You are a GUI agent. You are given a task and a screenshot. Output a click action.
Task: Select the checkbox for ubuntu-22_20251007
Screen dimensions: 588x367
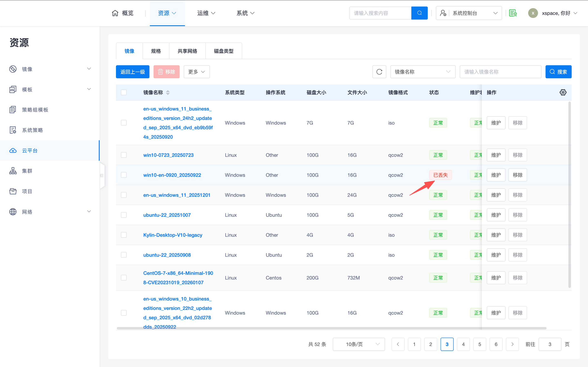pyautogui.click(x=124, y=215)
